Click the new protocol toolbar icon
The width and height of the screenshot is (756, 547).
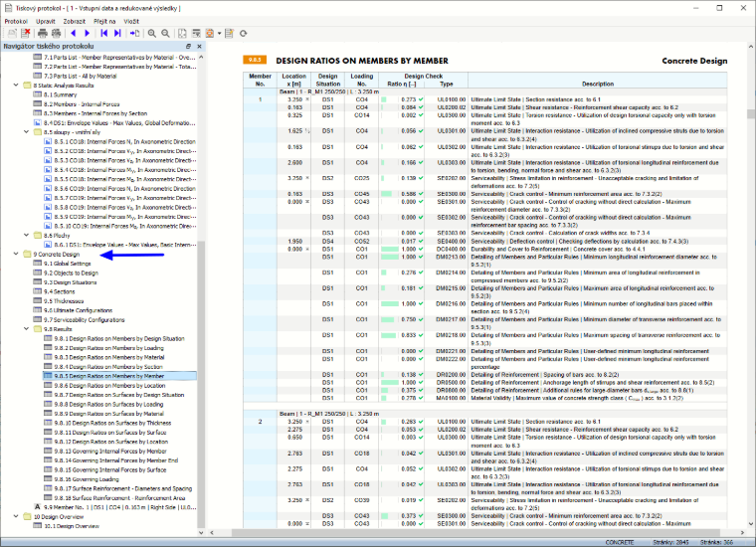click(12, 33)
